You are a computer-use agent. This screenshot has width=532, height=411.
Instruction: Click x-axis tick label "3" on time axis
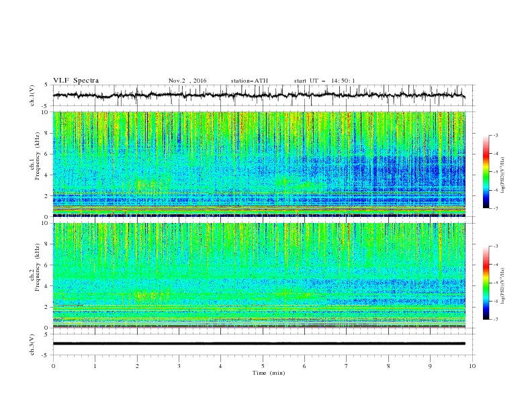(x=179, y=366)
